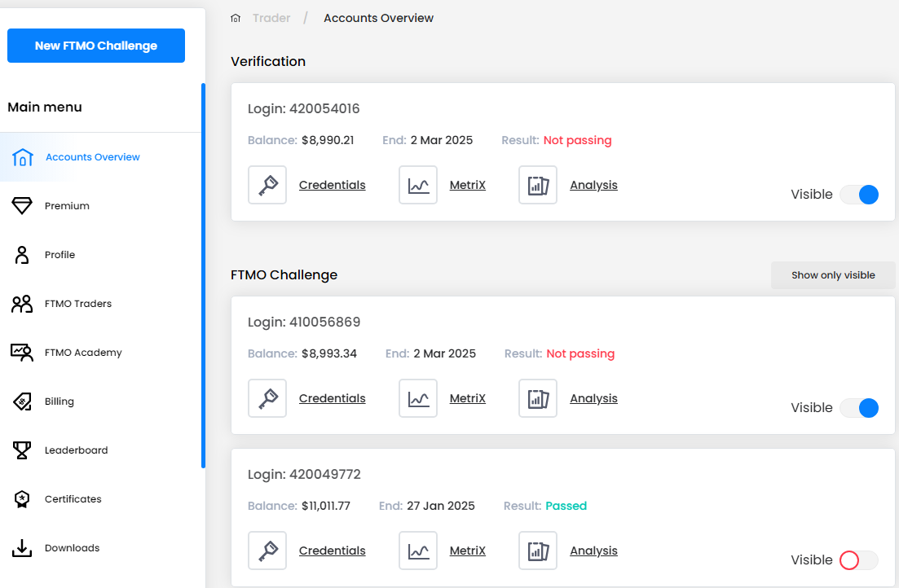Click the Billing tag icon
This screenshot has width=899, height=588.
coord(22,402)
